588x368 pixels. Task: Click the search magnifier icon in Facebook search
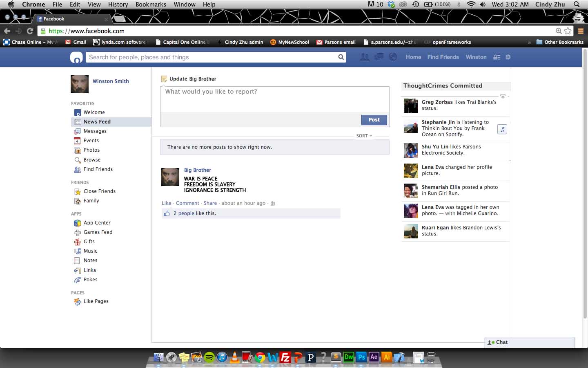[341, 57]
